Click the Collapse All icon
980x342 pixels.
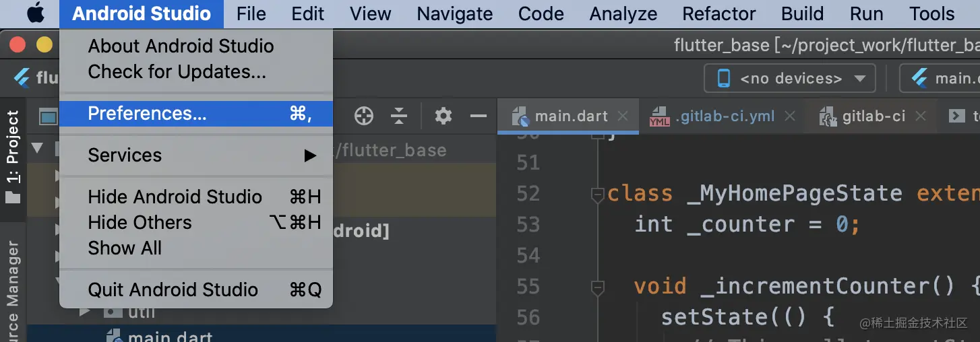pos(399,116)
